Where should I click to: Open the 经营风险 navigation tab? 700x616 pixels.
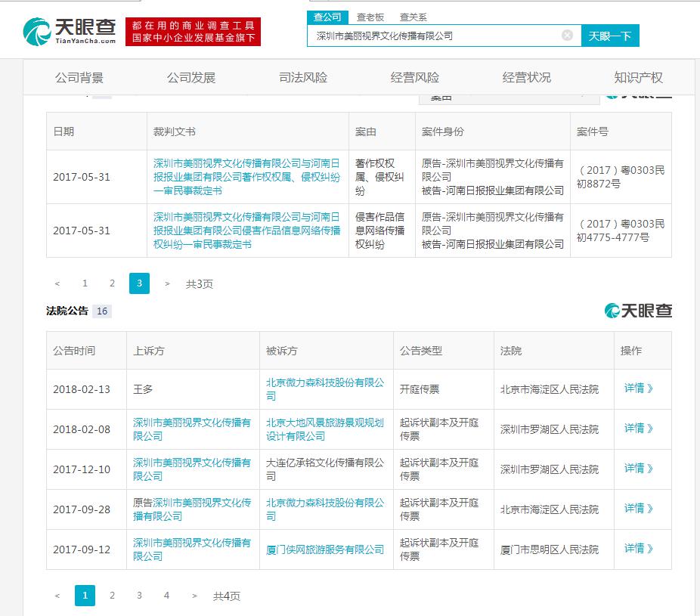pyautogui.click(x=415, y=78)
